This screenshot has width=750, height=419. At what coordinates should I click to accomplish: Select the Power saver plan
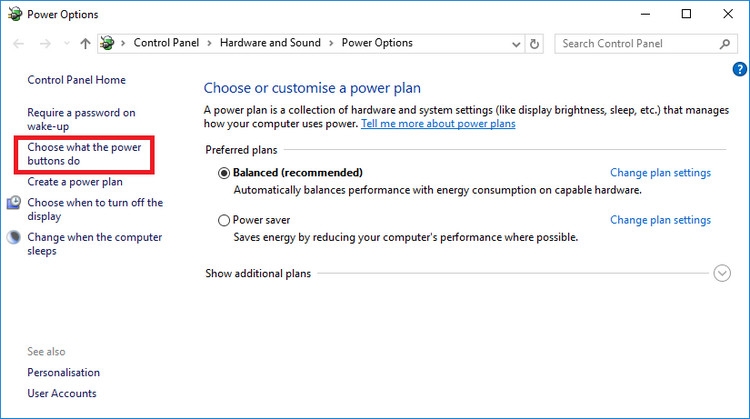pyautogui.click(x=223, y=220)
